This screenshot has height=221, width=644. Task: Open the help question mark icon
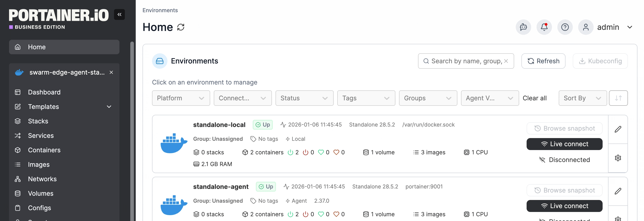coord(565,27)
